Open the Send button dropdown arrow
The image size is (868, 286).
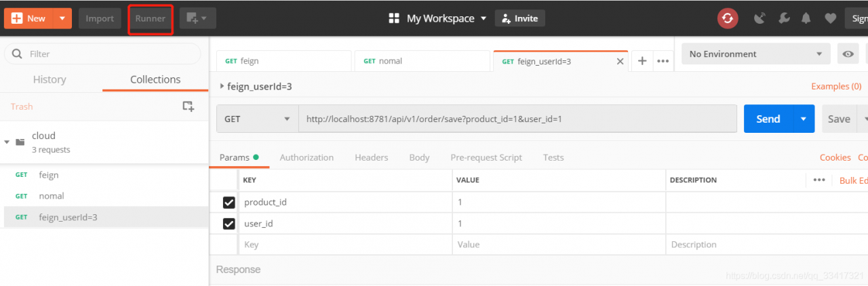click(x=804, y=119)
